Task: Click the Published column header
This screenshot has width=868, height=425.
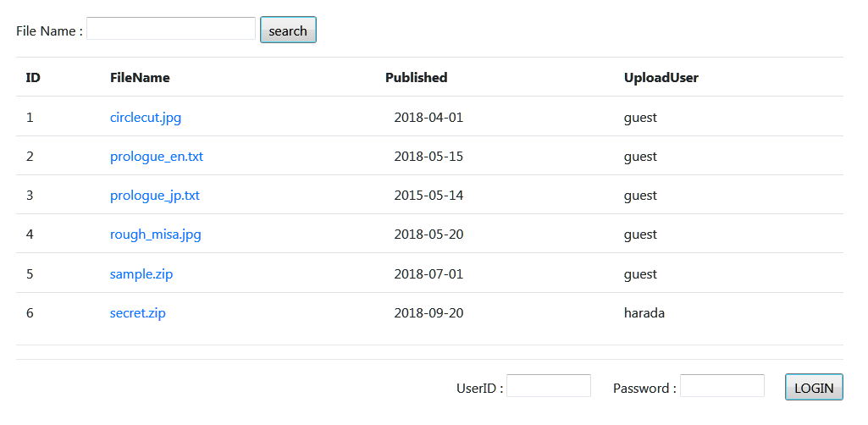Action: [417, 78]
